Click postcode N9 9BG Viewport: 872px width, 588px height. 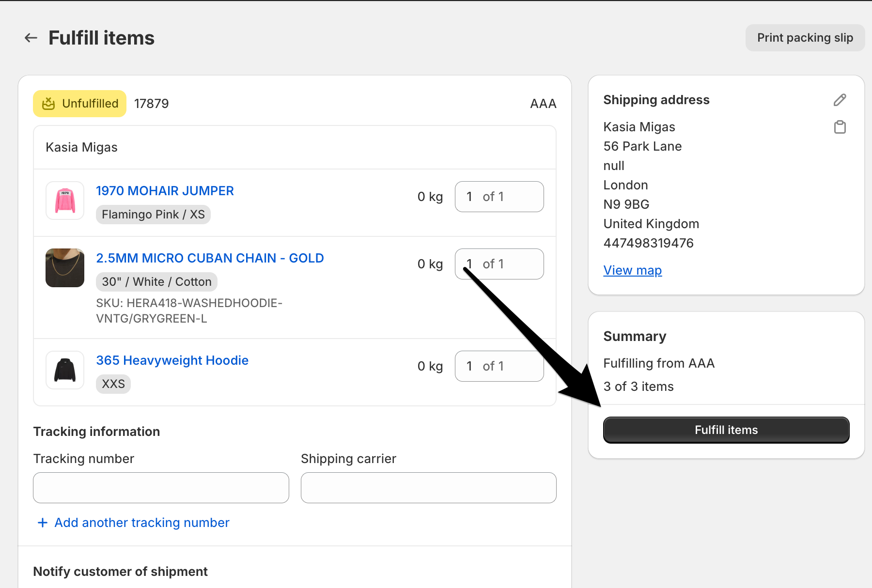point(626,204)
